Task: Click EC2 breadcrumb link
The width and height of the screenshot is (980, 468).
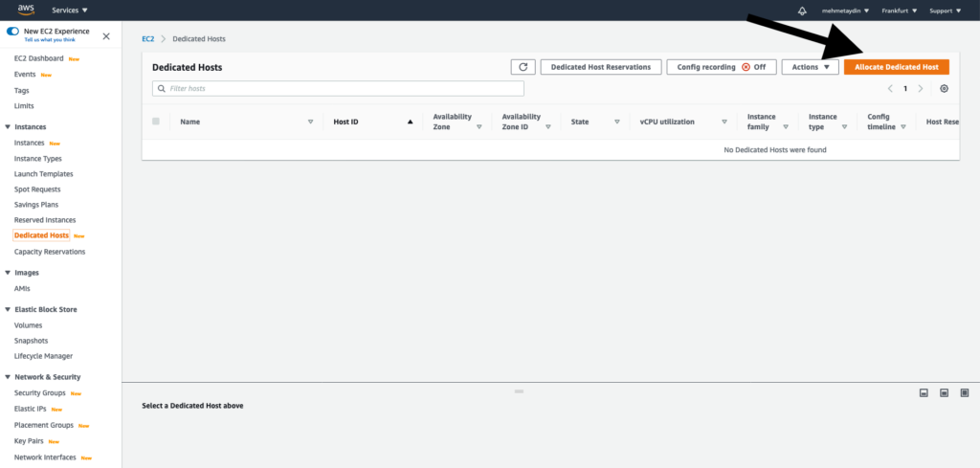Action: pyautogui.click(x=148, y=38)
